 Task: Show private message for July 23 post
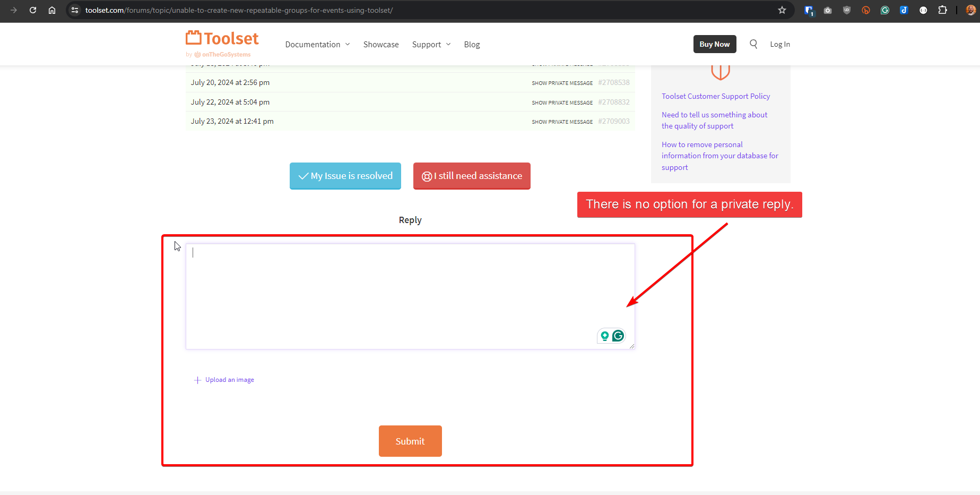[x=562, y=122]
